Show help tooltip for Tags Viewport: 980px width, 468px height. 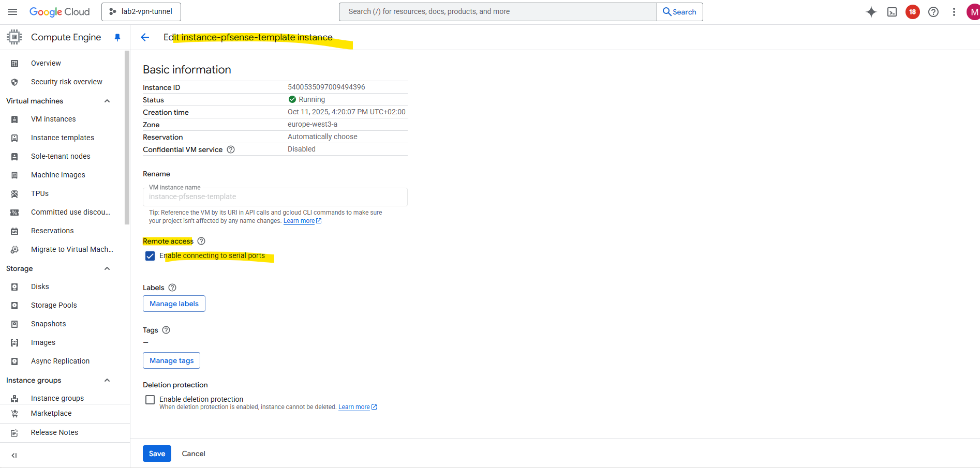point(166,330)
